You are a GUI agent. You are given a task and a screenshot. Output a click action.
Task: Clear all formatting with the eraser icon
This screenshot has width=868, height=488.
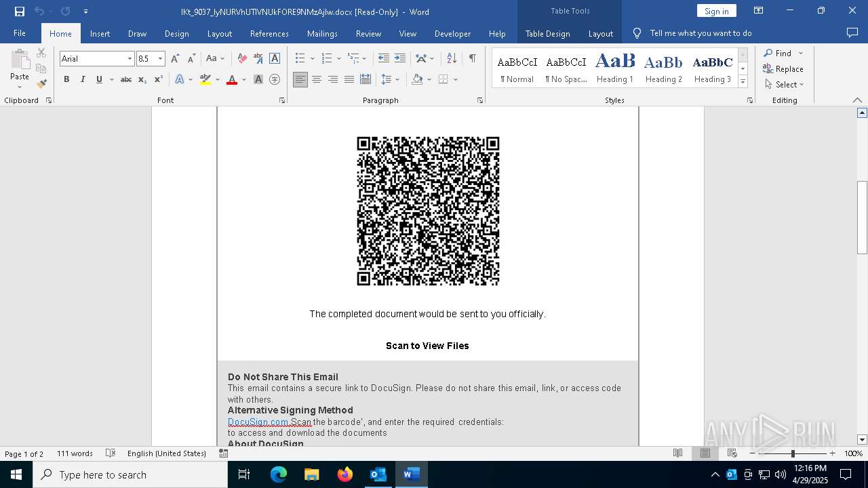[241, 59]
